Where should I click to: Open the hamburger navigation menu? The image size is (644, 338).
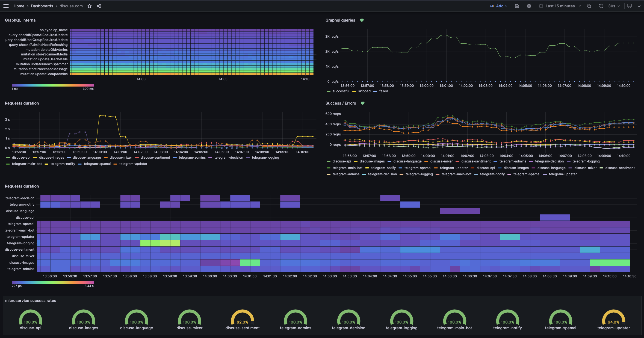point(6,6)
